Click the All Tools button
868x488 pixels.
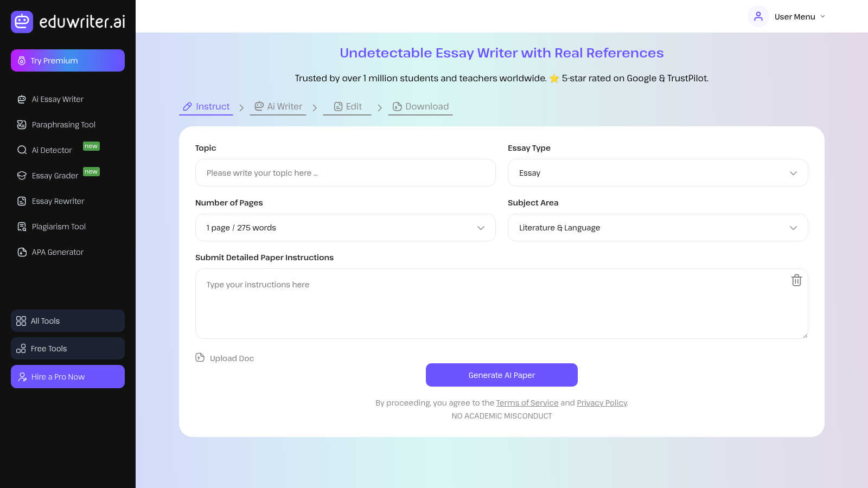(x=68, y=321)
